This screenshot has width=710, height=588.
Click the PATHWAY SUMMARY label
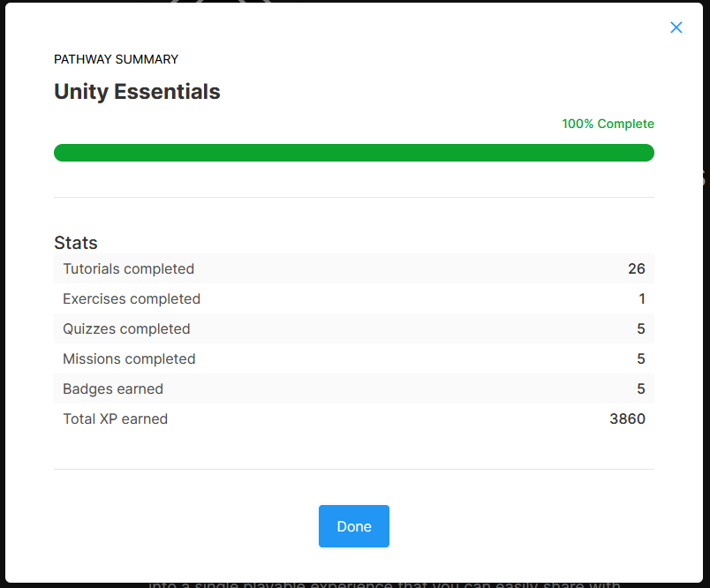(x=116, y=59)
